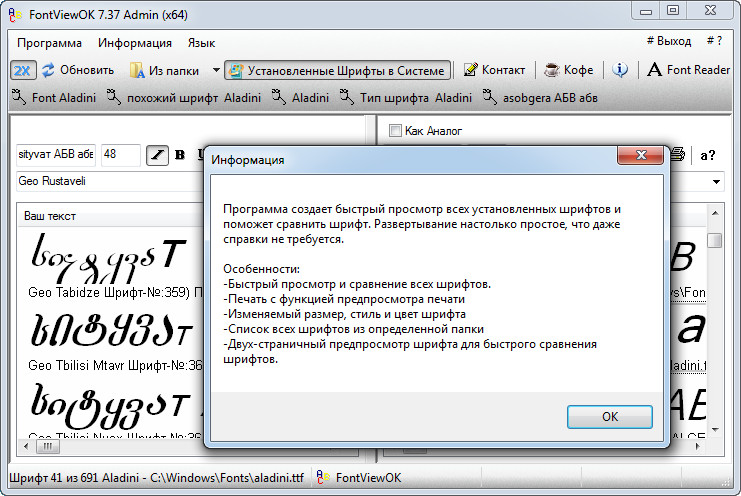Confirm dialog with OK button
The image size is (741, 496).
pos(610,417)
